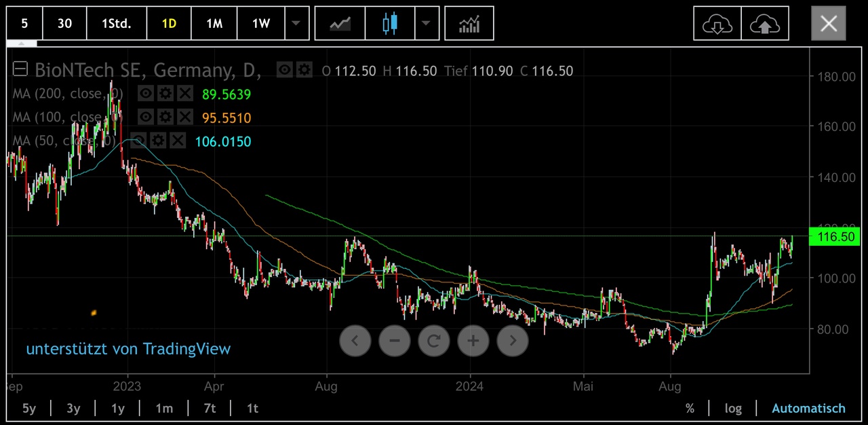The image size is (868, 425).
Task: Open MA 100 indicator settings gear
Action: [x=165, y=117]
